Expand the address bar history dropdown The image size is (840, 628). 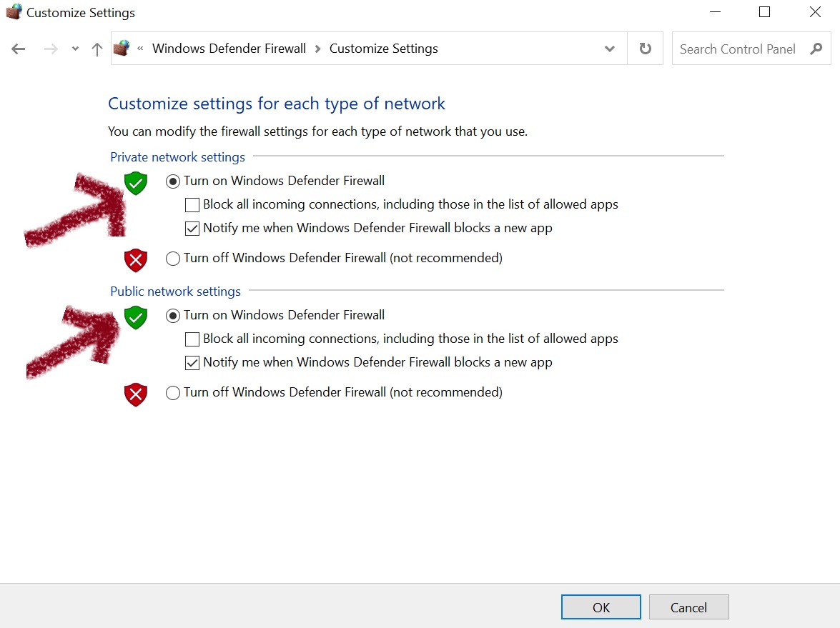click(x=610, y=49)
